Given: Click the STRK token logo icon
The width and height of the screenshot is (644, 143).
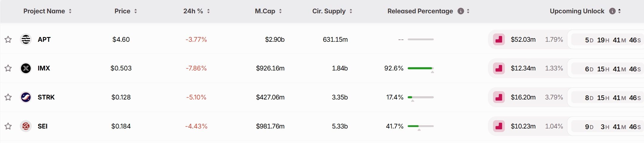Looking at the screenshot, I should coord(26,97).
